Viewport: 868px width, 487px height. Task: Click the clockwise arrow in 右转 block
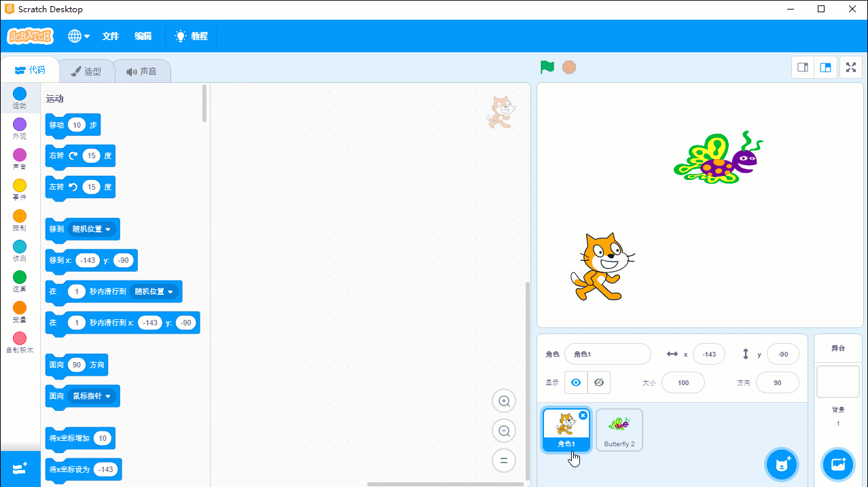(x=73, y=156)
